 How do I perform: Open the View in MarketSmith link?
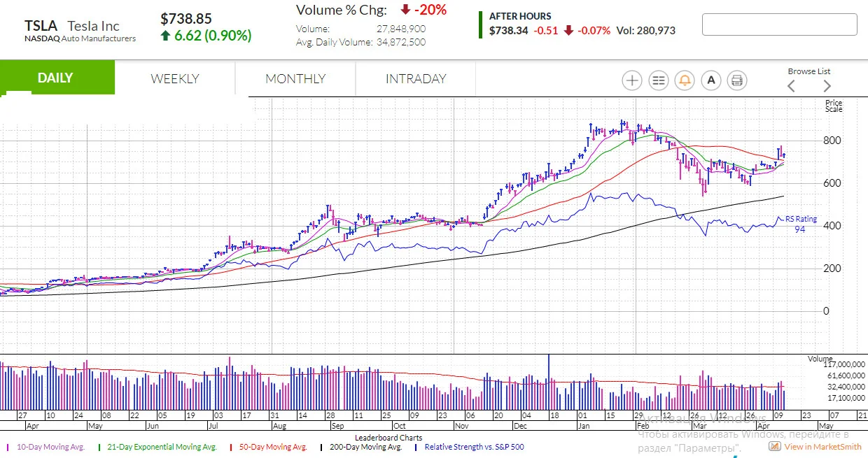tap(823, 446)
